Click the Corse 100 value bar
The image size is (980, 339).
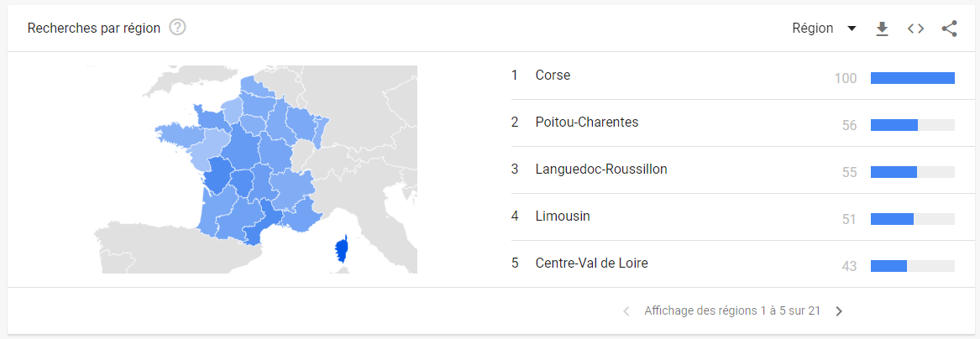(912, 78)
